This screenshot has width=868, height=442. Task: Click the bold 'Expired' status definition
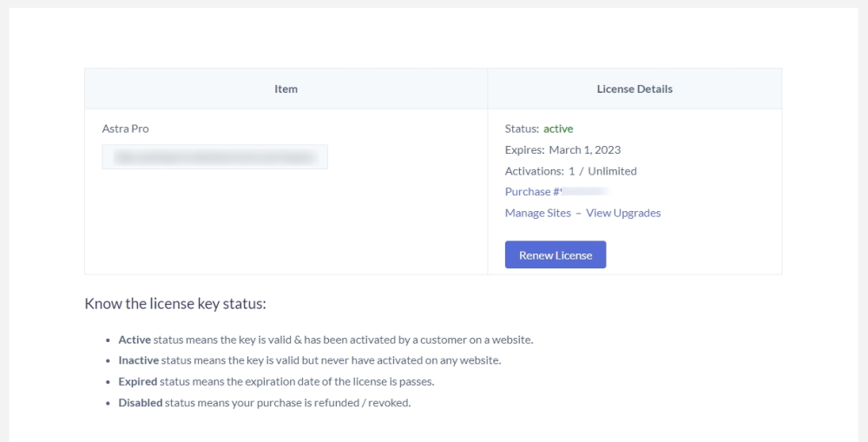(x=138, y=381)
